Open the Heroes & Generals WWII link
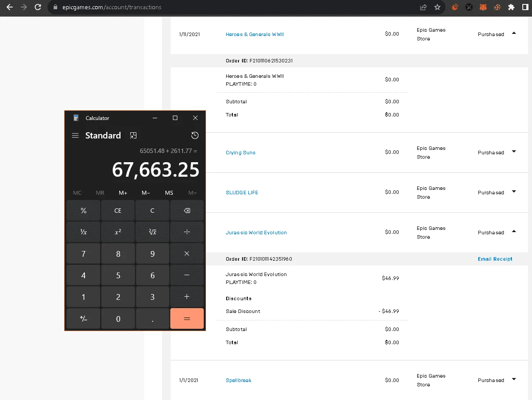This screenshot has height=400, width=532. click(x=255, y=34)
